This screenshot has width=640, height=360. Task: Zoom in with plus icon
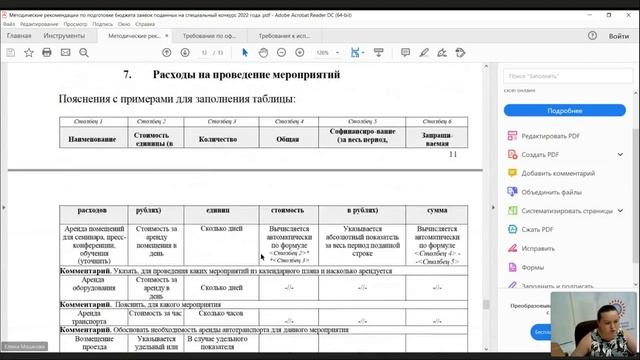pyautogui.click(x=300, y=53)
